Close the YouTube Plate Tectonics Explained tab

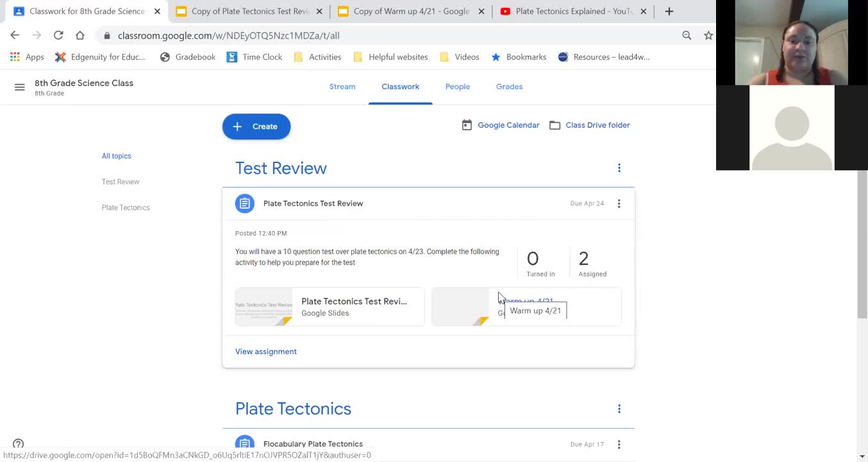[644, 11]
